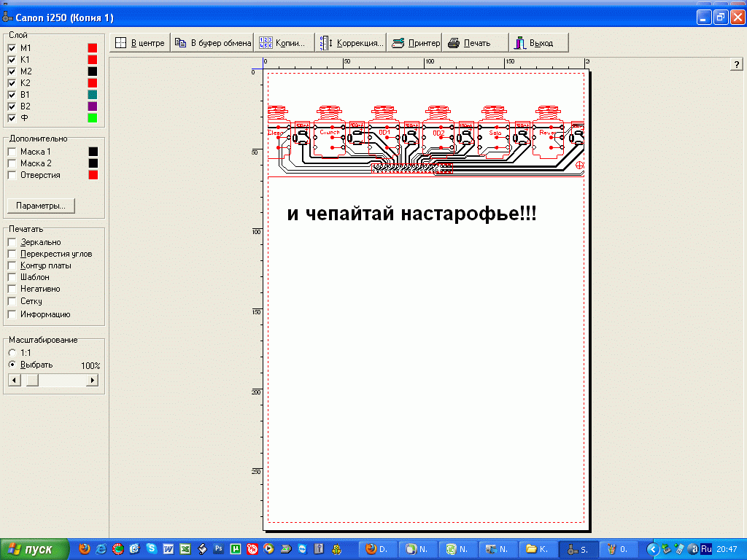Uncheck the K1 layer checkbox

click(x=12, y=60)
